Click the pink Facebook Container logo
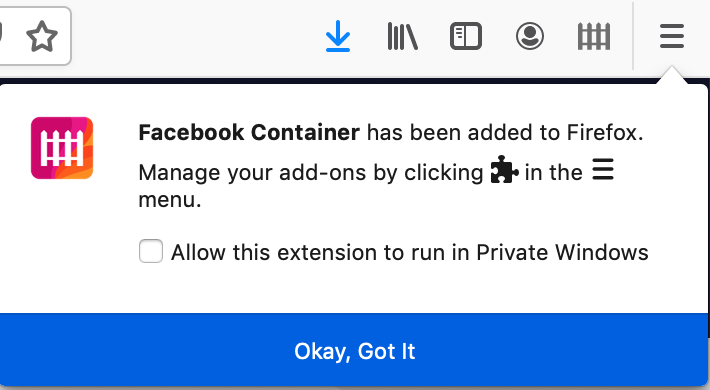Image resolution: width=710 pixels, height=390 pixels. [62, 148]
